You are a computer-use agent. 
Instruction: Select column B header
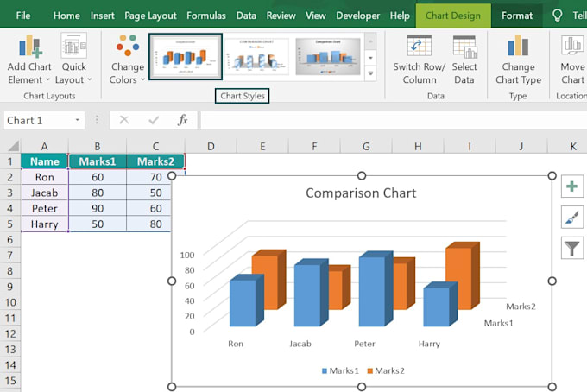pos(98,146)
